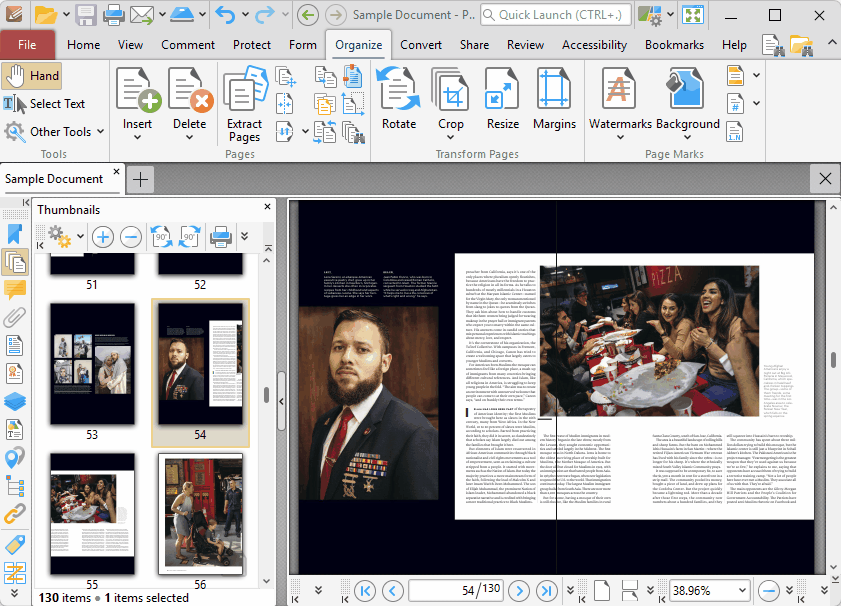This screenshot has width=841, height=606.
Task: Click the new tab plus button
Action: [x=141, y=179]
